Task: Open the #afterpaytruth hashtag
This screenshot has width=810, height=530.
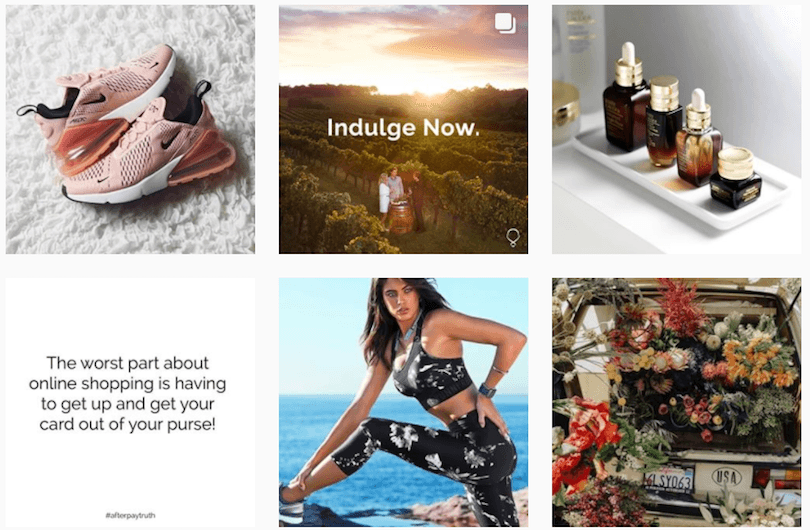Action: (130, 515)
